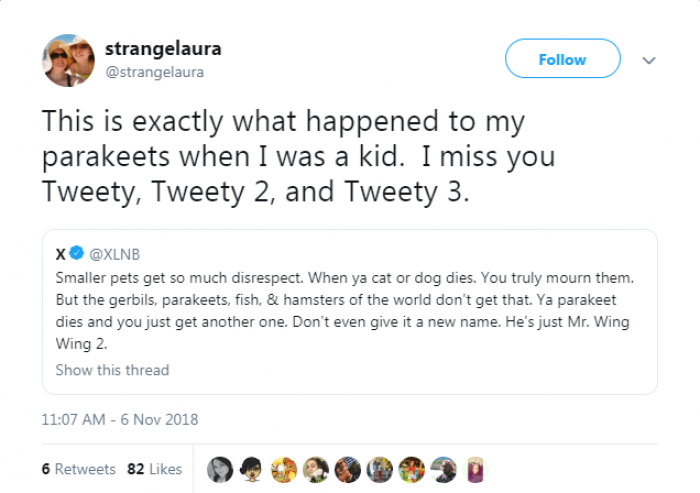Open strangelaura's profile avatar
Viewport: 700px width, 493px height.
[x=67, y=60]
